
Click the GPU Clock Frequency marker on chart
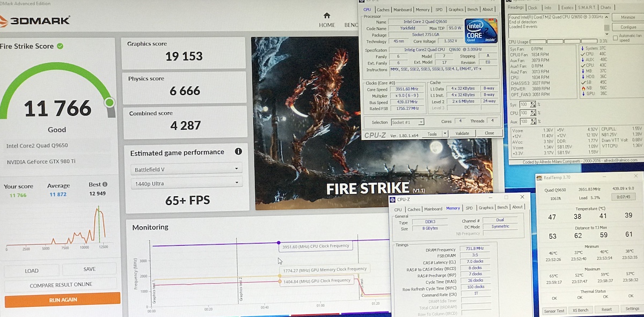tap(279, 282)
